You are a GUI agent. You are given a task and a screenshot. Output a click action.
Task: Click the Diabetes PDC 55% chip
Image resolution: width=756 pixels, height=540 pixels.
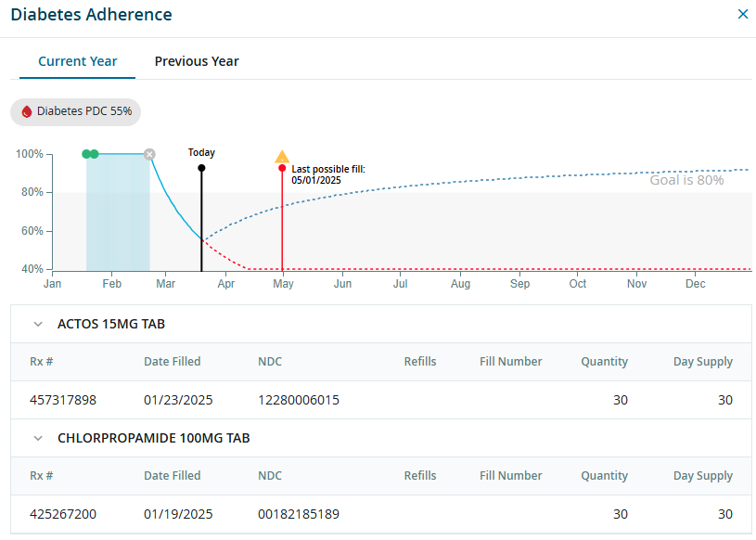(x=76, y=111)
